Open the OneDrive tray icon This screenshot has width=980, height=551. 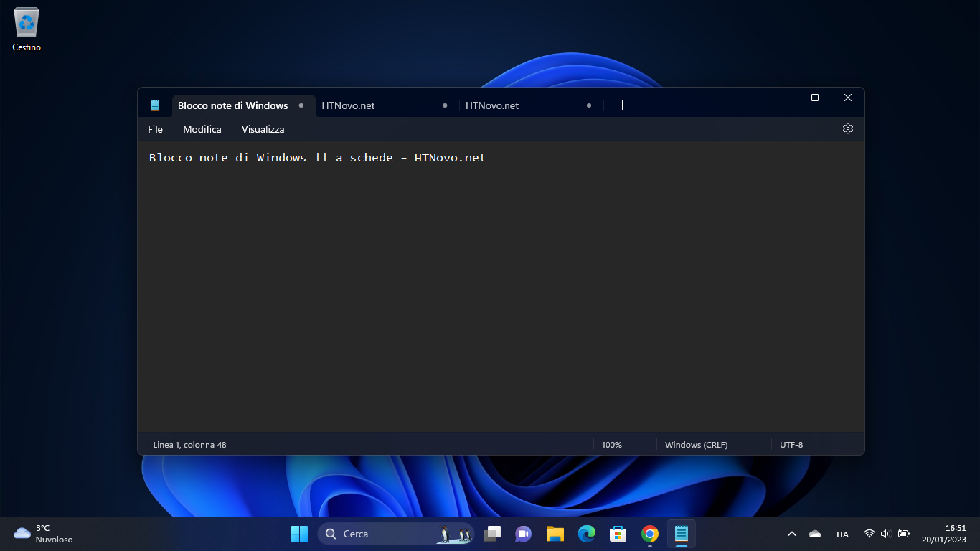pos(815,534)
